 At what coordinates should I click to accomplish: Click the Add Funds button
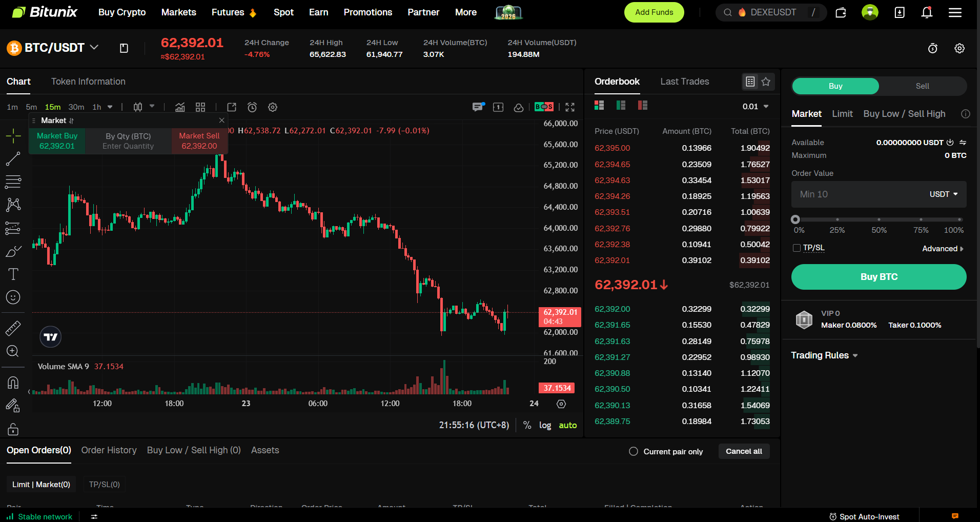point(654,12)
